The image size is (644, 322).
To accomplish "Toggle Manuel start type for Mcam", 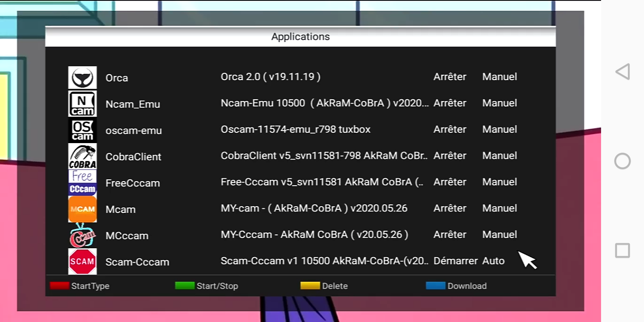I will 500,208.
